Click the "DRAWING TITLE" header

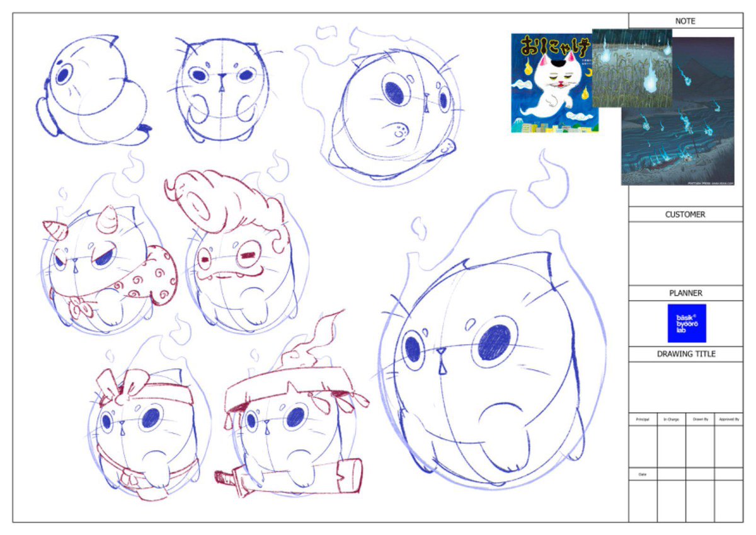coord(686,354)
